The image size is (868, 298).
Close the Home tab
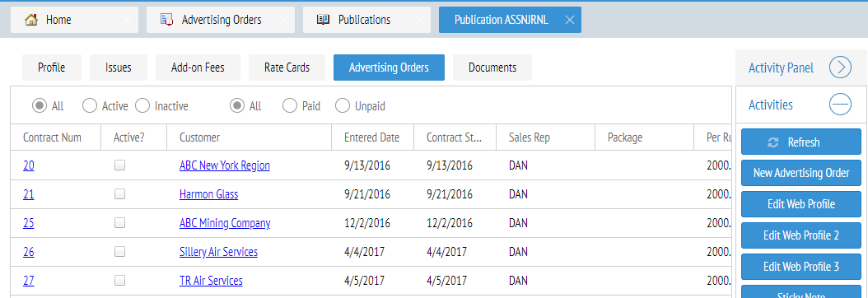pyautogui.click(x=127, y=20)
